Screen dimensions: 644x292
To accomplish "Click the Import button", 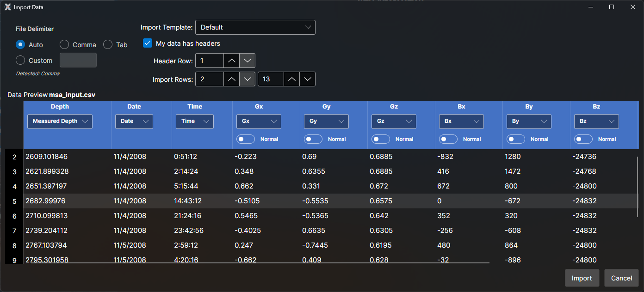I will (582, 278).
